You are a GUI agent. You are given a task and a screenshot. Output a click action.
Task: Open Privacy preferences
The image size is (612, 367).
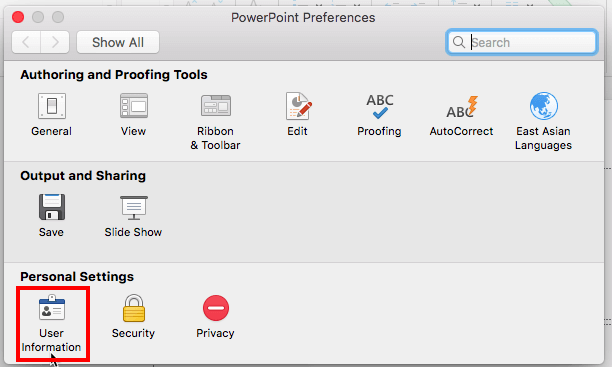215,317
